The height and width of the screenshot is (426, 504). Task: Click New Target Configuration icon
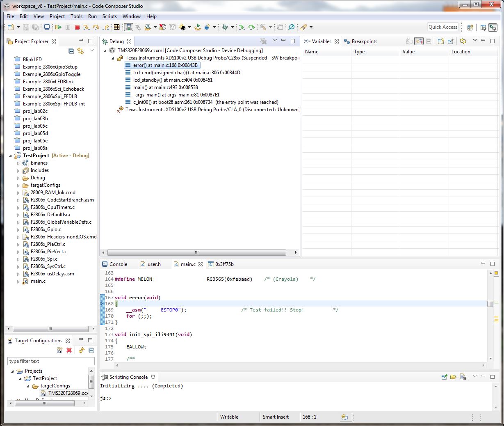(59, 350)
